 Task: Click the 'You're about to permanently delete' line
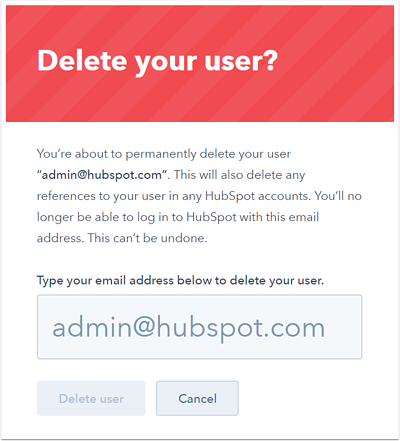(x=164, y=154)
